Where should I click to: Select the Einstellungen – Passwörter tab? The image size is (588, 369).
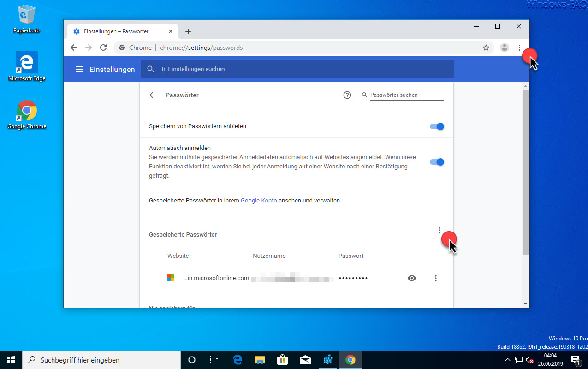click(122, 31)
